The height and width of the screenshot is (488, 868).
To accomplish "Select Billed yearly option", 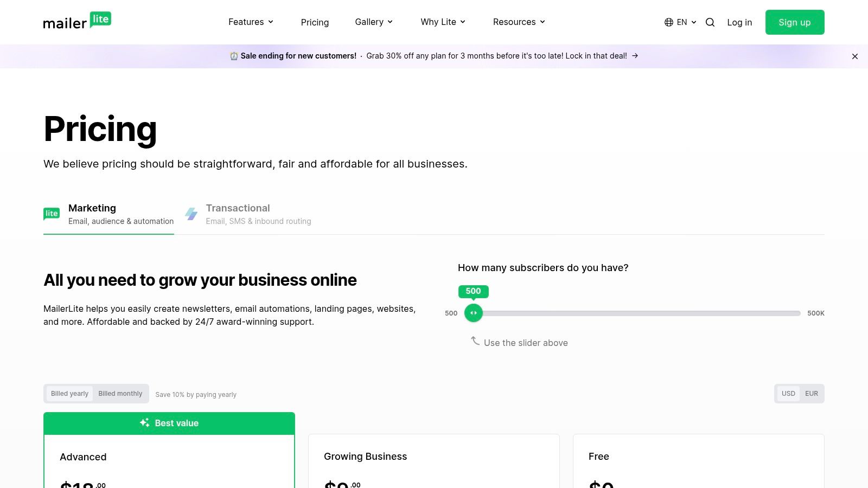I will [x=69, y=394].
